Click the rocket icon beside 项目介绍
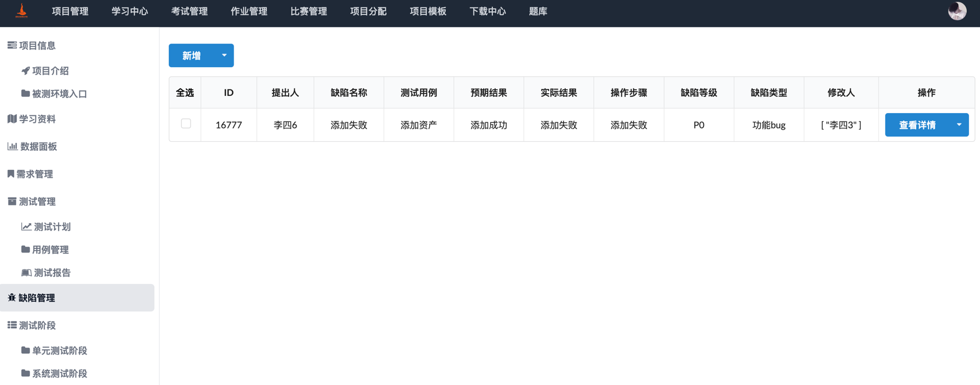 25,71
